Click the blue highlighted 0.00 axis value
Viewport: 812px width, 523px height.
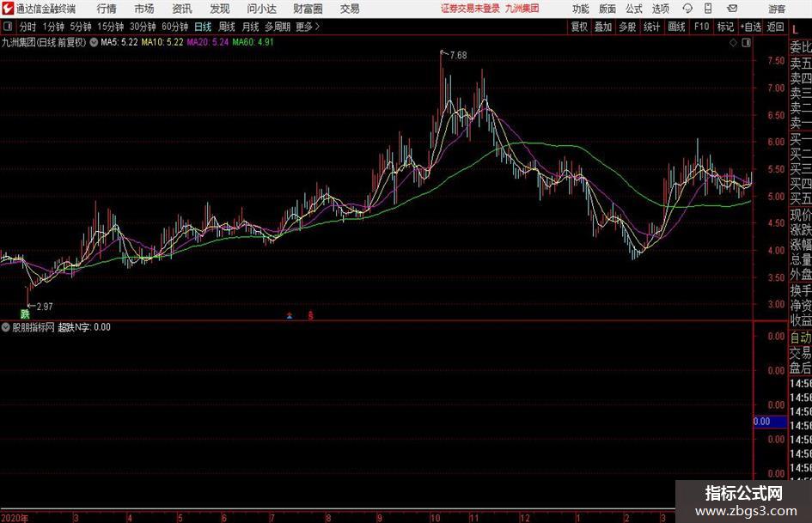click(770, 422)
